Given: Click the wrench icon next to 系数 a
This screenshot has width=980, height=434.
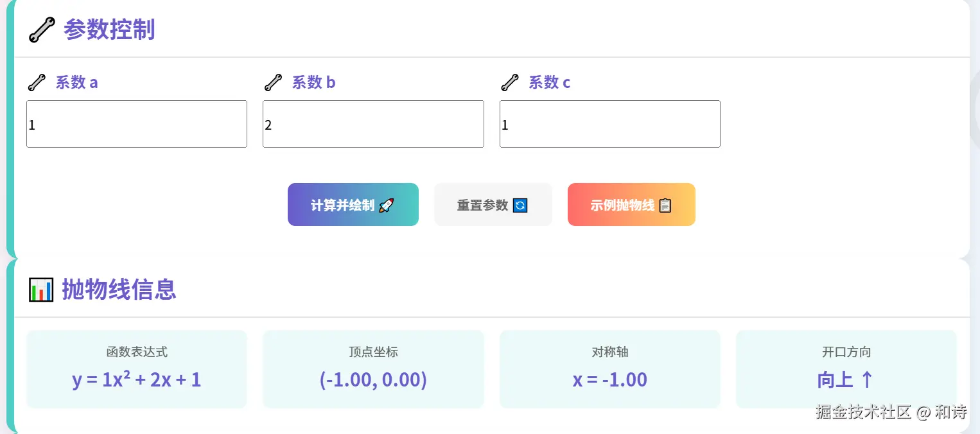Looking at the screenshot, I should (37, 83).
